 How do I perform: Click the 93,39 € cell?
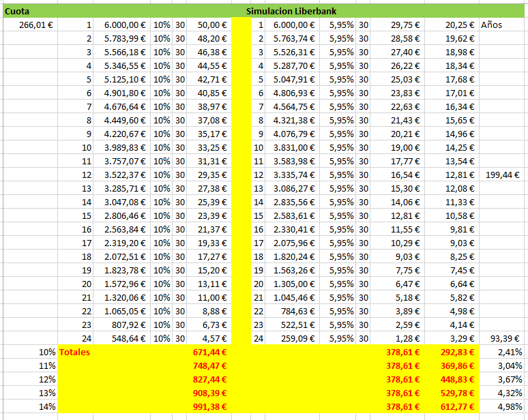tap(501, 338)
